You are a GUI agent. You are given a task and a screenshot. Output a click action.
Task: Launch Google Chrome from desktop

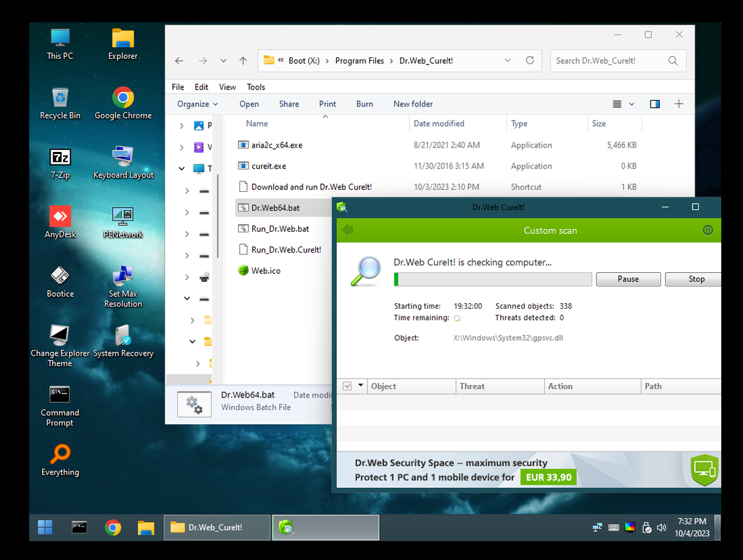[x=123, y=104]
